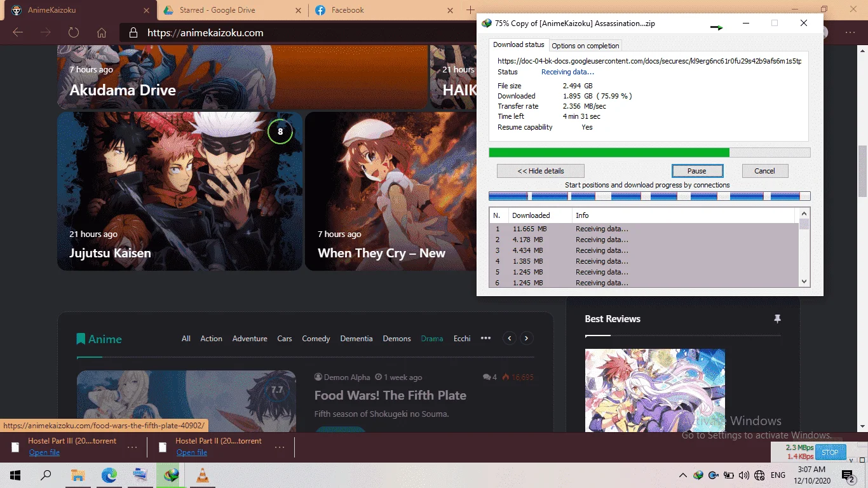Click IDM dialog title bar icon

click(x=487, y=24)
